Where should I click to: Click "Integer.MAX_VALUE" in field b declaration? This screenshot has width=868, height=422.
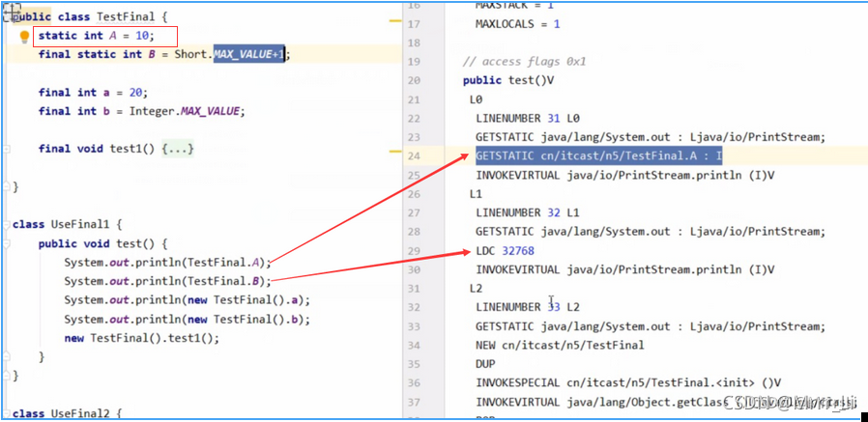(x=187, y=111)
